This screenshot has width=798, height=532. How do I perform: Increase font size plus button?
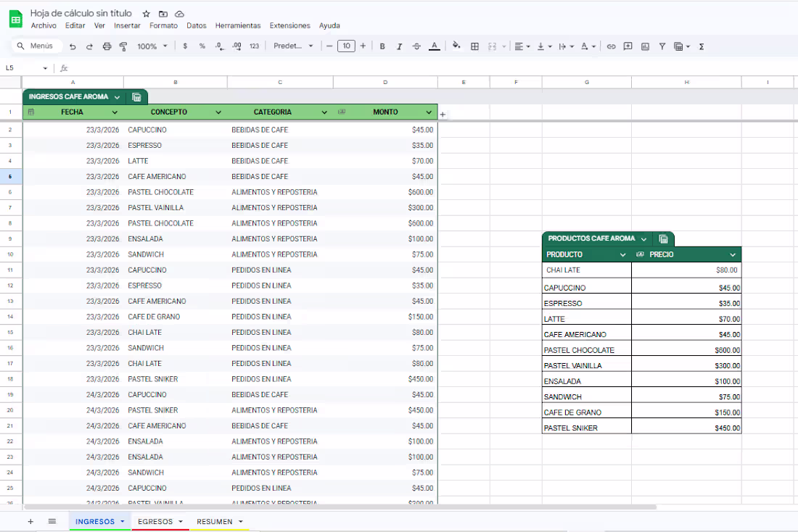pyautogui.click(x=363, y=46)
